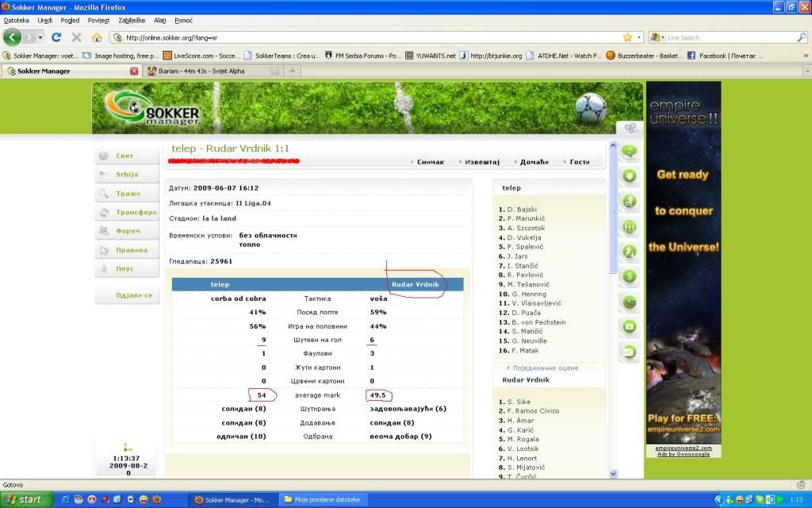This screenshot has height=508, width=812.
Task: Click the II Liga.04 league link
Action: tap(253, 203)
